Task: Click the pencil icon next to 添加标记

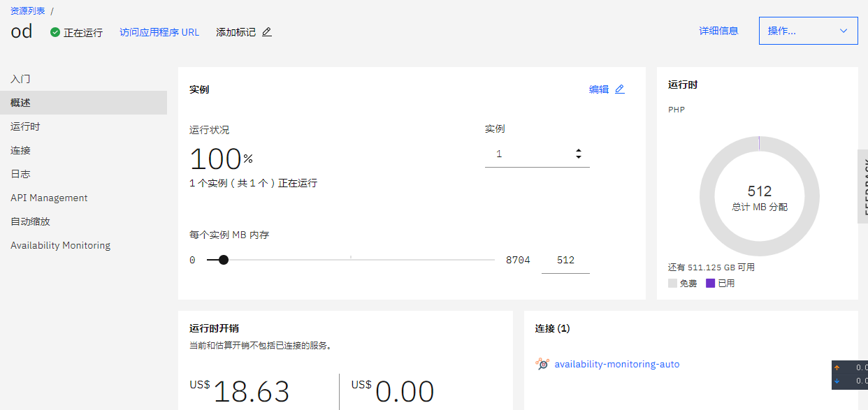Action: point(266,32)
